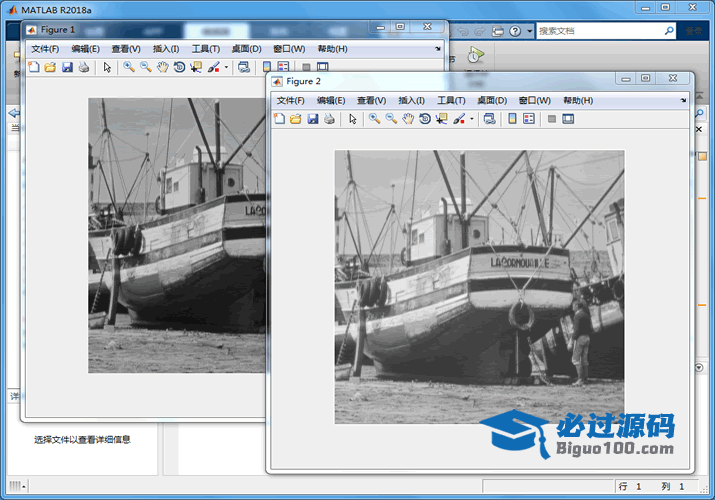Print Figure 1 using the printer icon
Viewport: 715px width, 500px height.
[83, 67]
